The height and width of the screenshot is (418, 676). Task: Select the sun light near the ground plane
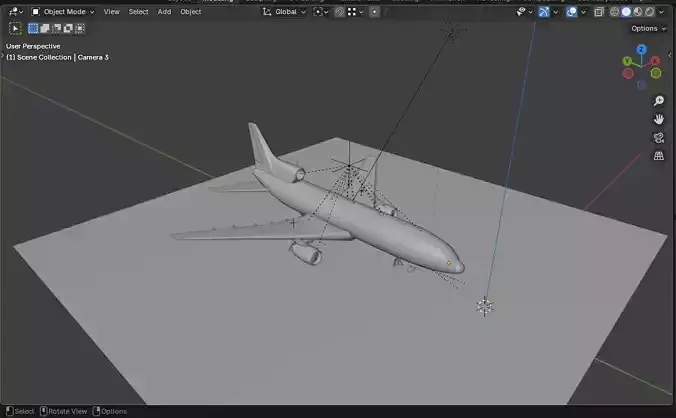click(x=485, y=307)
